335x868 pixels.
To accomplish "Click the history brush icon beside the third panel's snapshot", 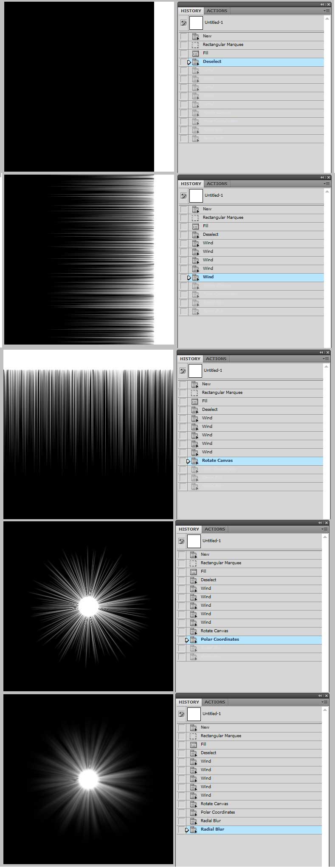I will (x=183, y=371).
